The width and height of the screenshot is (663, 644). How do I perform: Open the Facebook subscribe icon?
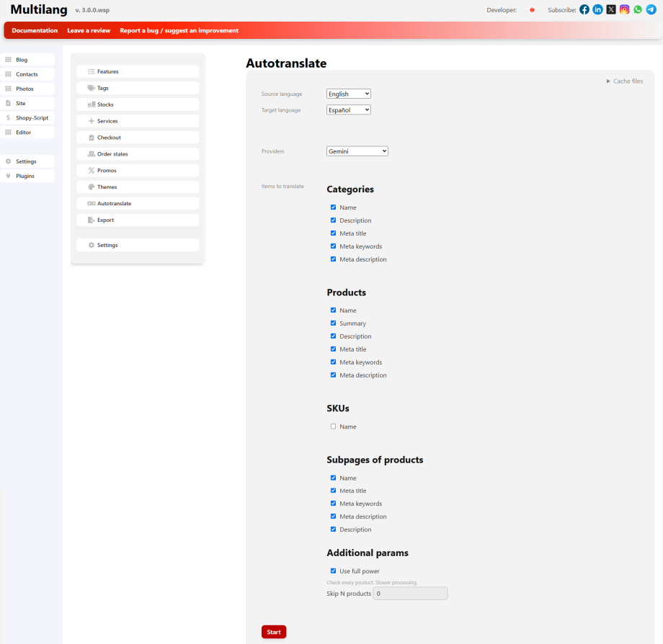pos(584,9)
